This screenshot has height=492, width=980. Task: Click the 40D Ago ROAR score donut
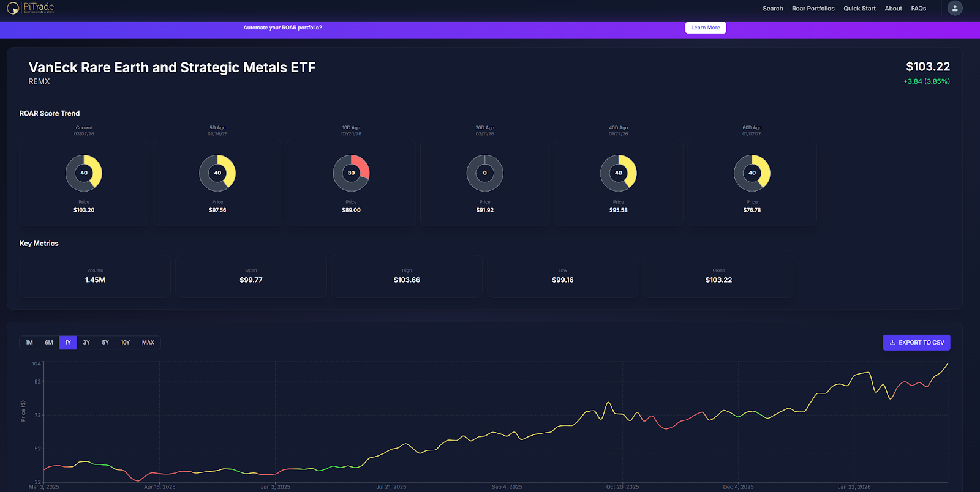tap(619, 173)
